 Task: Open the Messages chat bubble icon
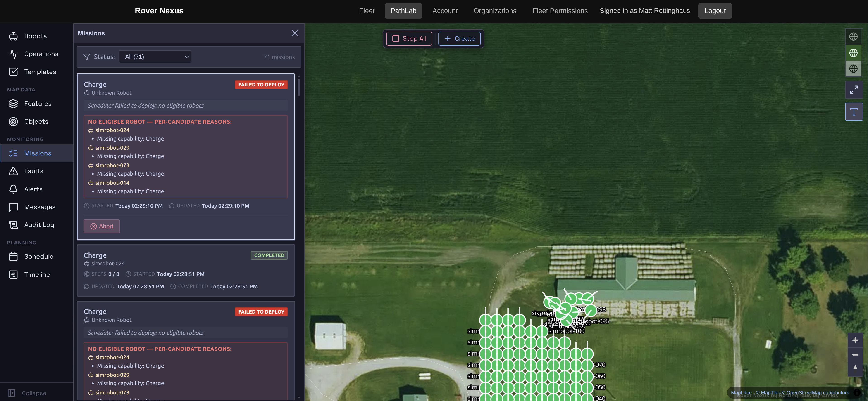click(x=13, y=207)
